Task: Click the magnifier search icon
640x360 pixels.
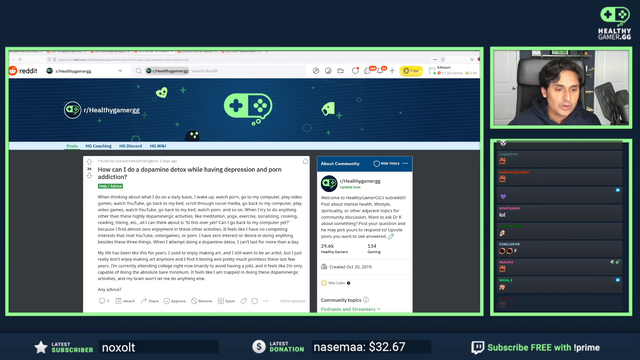Action: click(x=139, y=71)
